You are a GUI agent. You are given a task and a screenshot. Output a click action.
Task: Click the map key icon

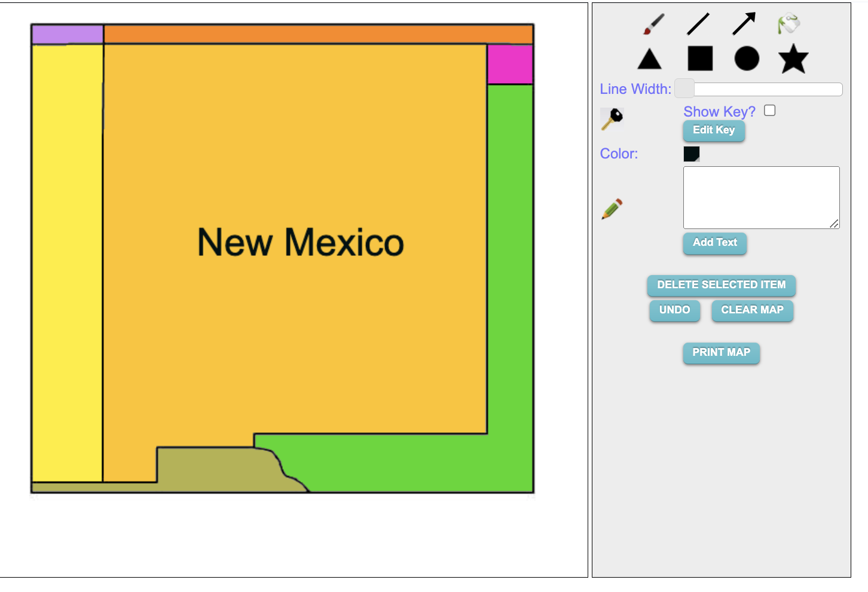612,118
